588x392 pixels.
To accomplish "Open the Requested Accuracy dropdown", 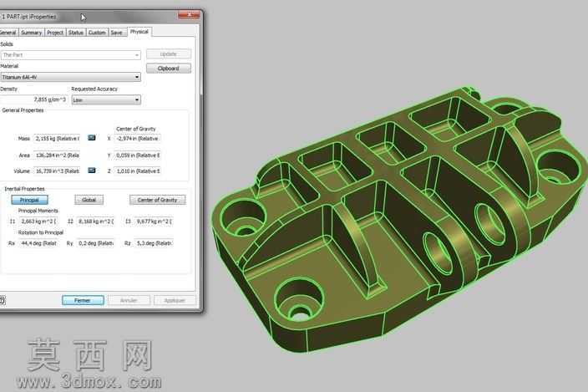I will (106, 99).
